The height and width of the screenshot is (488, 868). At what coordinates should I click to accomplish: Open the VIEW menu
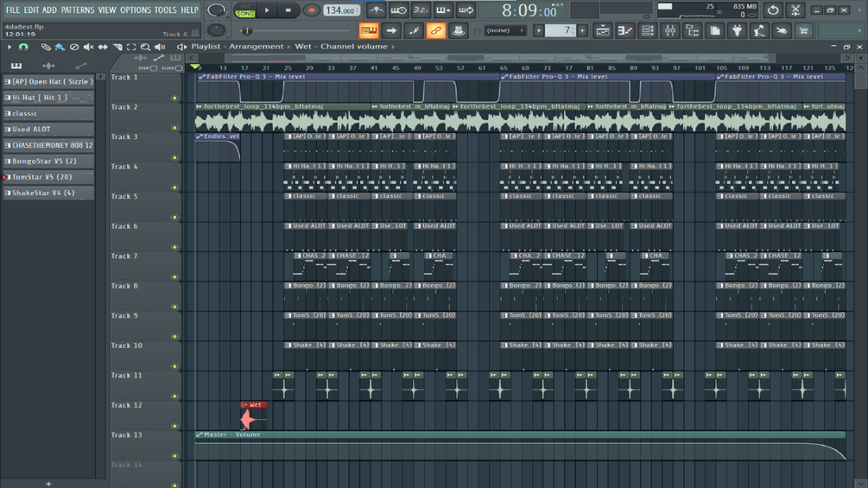pos(107,10)
